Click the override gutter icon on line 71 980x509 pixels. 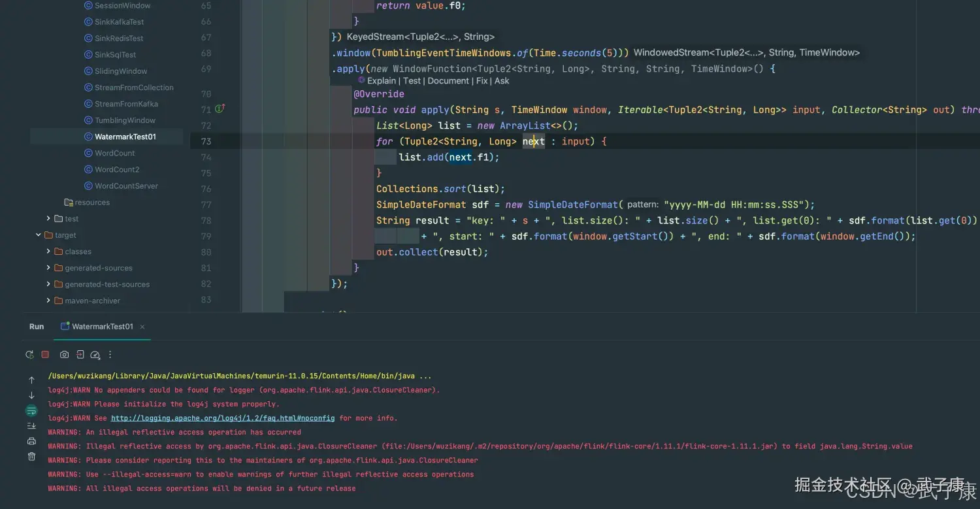tap(220, 109)
